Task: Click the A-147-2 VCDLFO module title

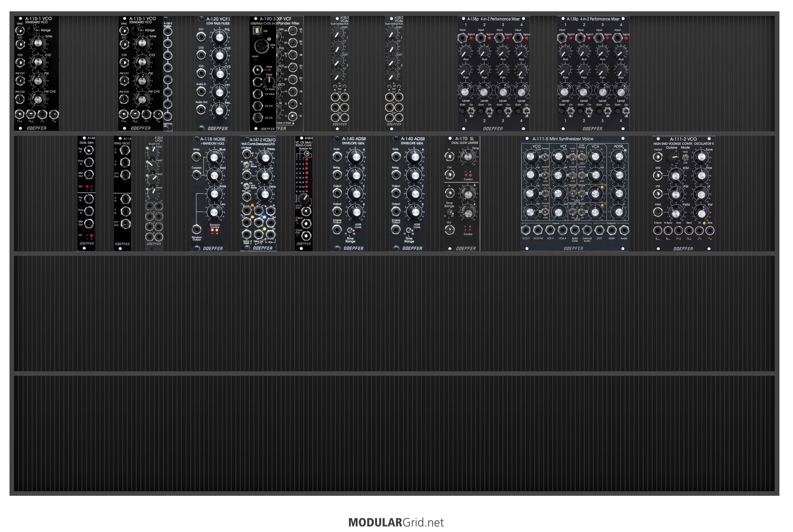Action: 263,140
